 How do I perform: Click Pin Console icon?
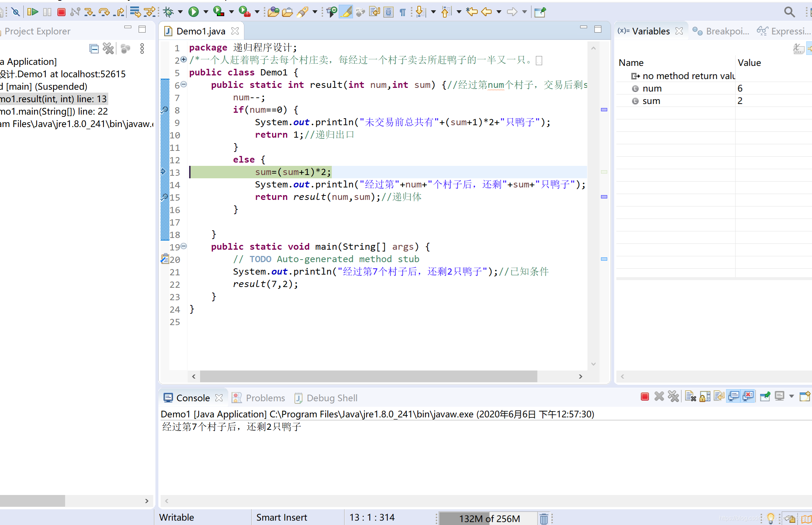(765, 396)
